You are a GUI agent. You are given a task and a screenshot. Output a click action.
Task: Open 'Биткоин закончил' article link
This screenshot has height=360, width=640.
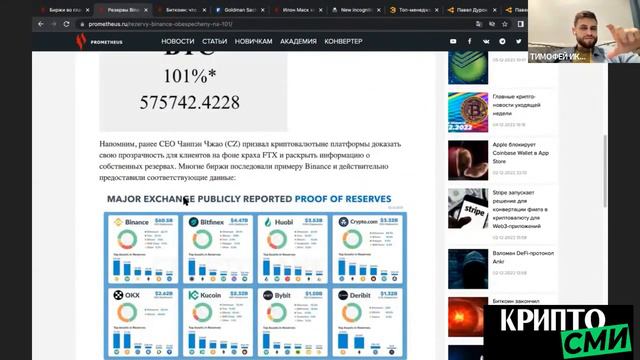click(516, 301)
